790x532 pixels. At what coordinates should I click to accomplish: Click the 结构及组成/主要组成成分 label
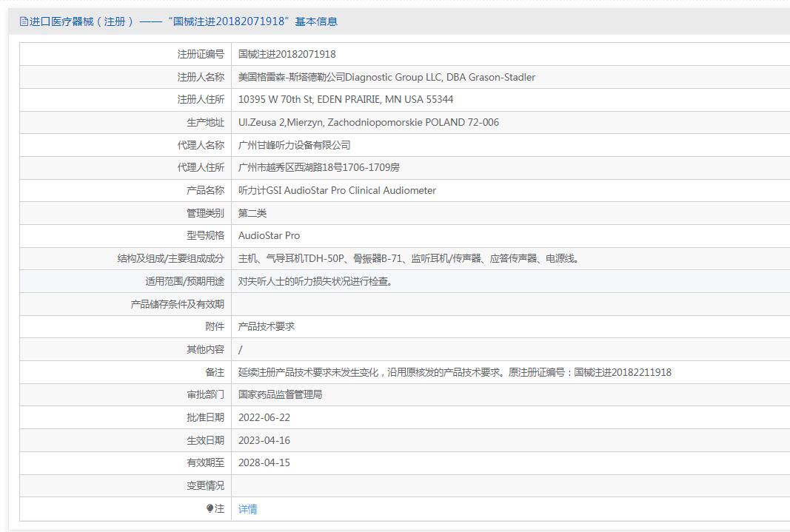[x=171, y=258]
